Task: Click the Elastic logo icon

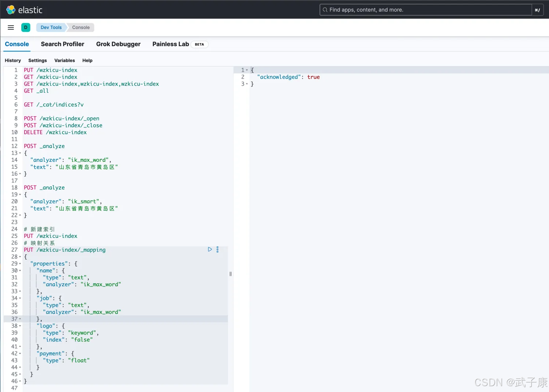Action: pyautogui.click(x=11, y=10)
